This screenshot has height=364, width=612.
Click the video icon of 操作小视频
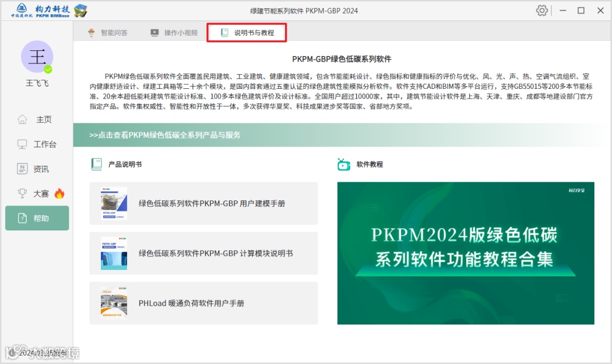click(x=155, y=33)
